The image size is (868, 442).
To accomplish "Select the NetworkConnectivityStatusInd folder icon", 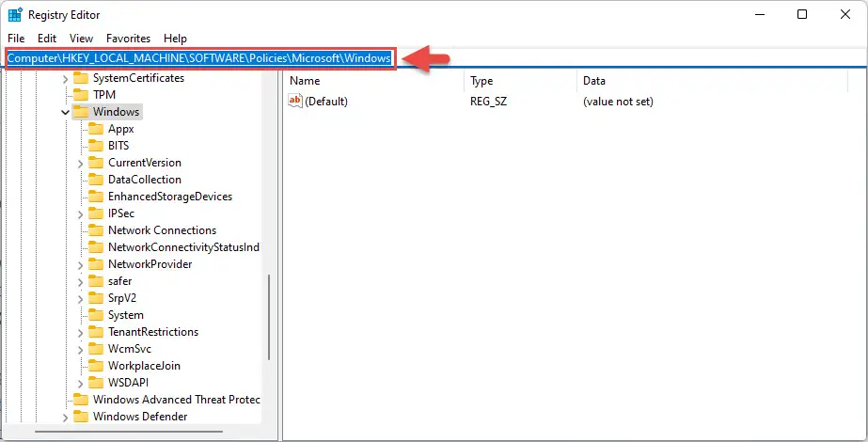I will [96, 247].
